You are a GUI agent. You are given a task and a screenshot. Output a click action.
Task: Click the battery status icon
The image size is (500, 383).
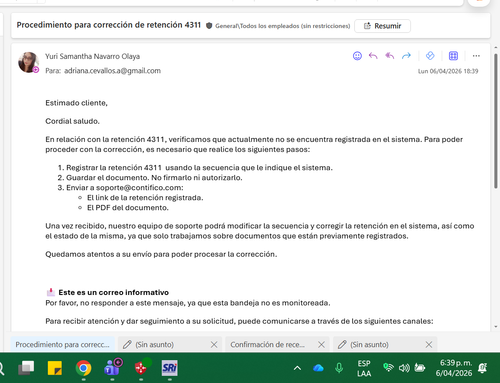420,368
